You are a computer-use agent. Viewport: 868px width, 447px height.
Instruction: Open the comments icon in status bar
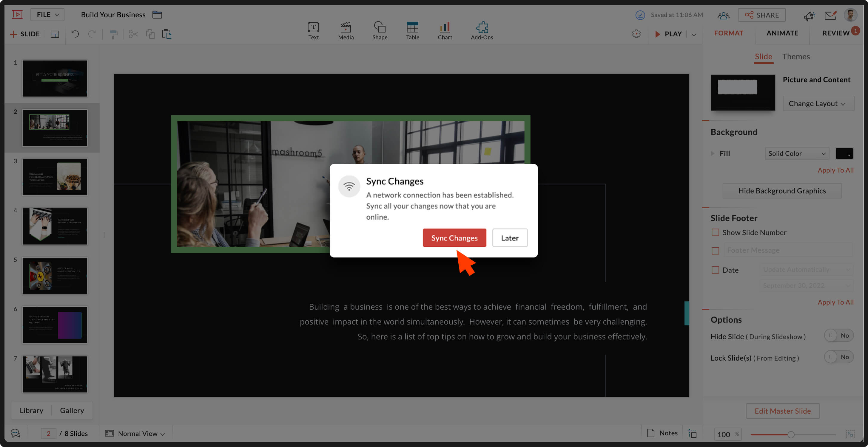click(16, 433)
